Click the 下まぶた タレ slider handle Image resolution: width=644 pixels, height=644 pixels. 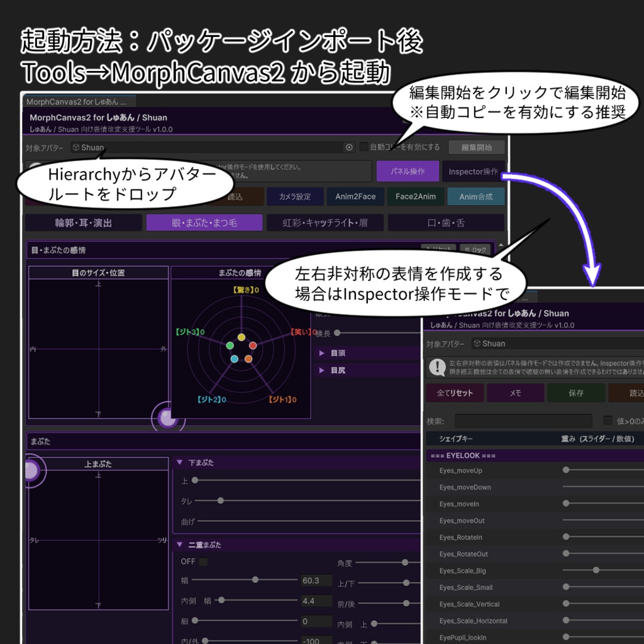click(221, 500)
